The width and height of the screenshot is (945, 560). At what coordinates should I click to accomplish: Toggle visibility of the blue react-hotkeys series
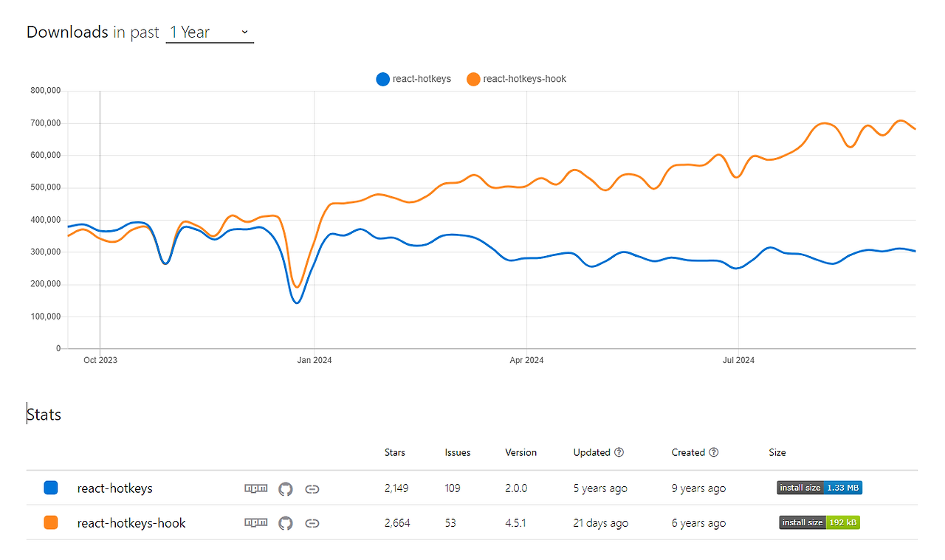(x=382, y=79)
